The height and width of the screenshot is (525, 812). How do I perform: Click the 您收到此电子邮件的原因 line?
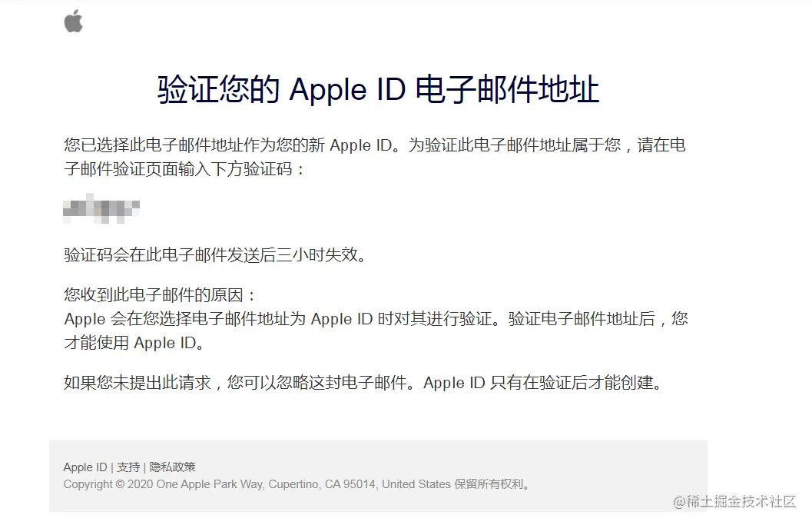point(161,295)
